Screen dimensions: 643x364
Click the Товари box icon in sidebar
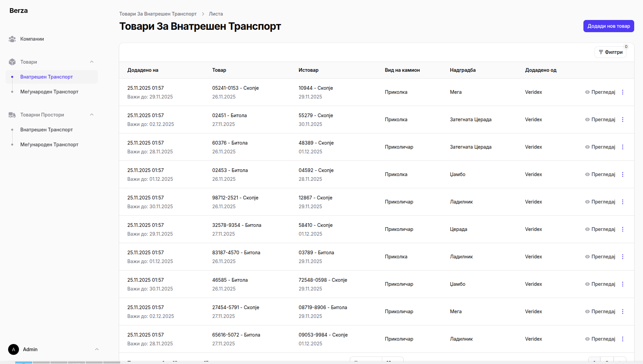(x=12, y=62)
